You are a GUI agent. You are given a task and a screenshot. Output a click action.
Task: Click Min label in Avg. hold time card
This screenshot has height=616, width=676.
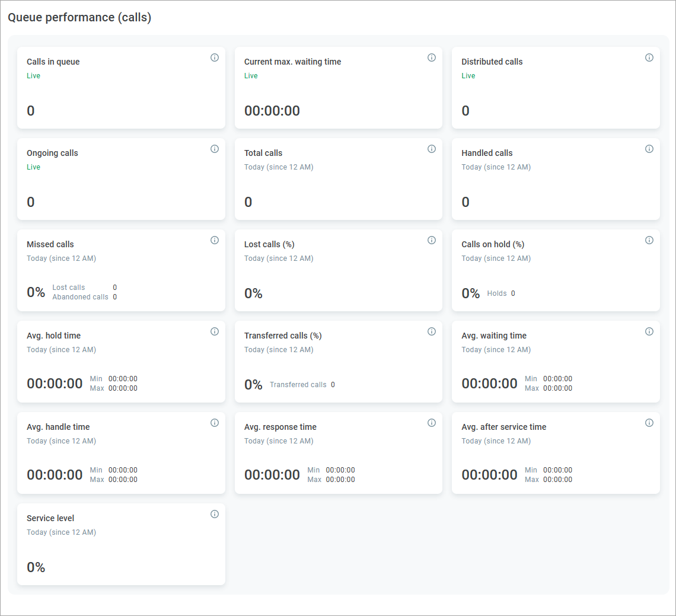96,378
